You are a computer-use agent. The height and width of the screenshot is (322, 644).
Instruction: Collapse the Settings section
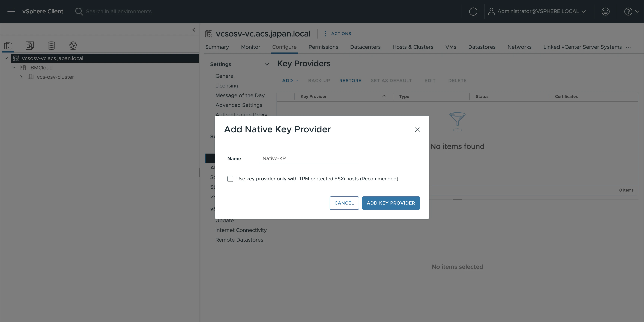[267, 64]
